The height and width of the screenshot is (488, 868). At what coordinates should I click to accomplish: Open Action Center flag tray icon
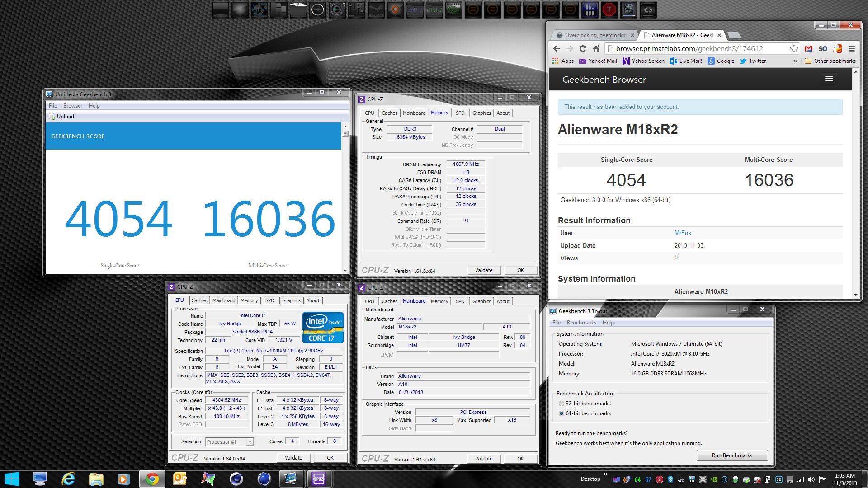(822, 479)
